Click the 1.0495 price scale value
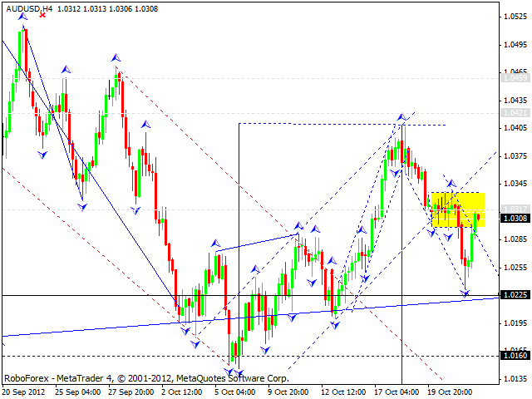The height and width of the screenshot is (399, 532). point(515,44)
